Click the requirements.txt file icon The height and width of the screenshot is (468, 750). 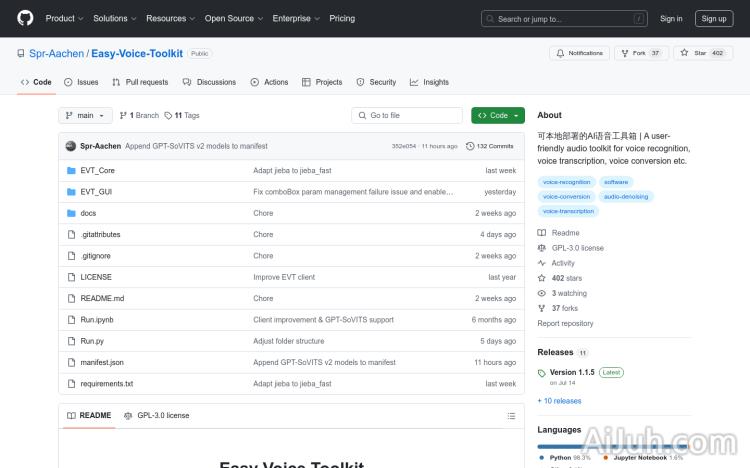click(x=71, y=384)
